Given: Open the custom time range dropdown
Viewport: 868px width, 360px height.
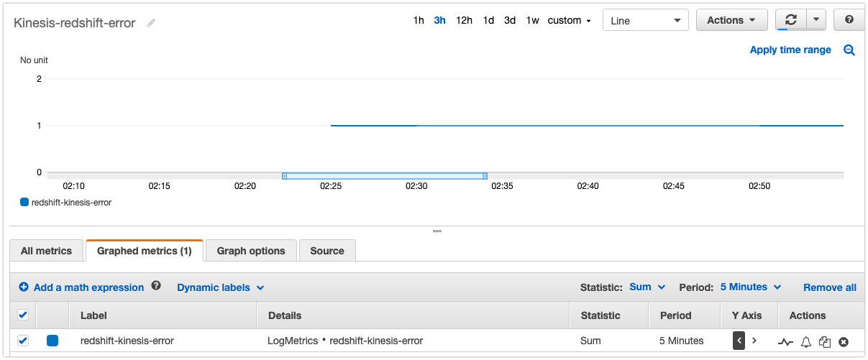Looking at the screenshot, I should point(569,20).
